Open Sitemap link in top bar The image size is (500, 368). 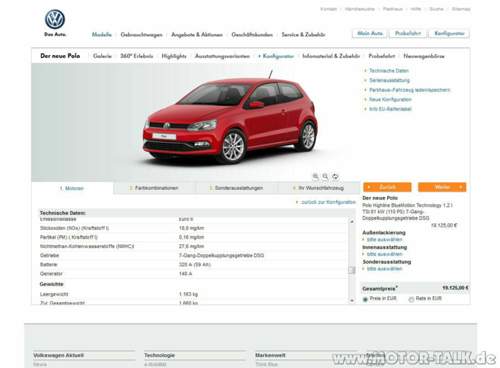[x=461, y=9]
